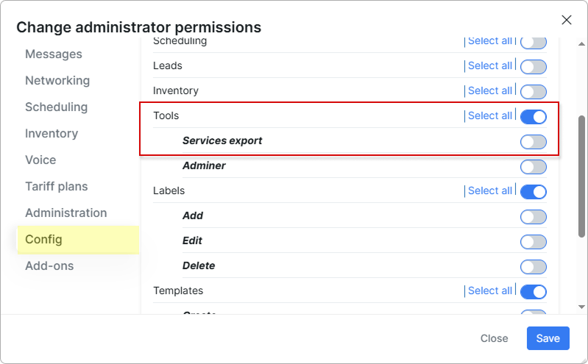Enable the Adminer switch
588x364 pixels.
pos(534,167)
